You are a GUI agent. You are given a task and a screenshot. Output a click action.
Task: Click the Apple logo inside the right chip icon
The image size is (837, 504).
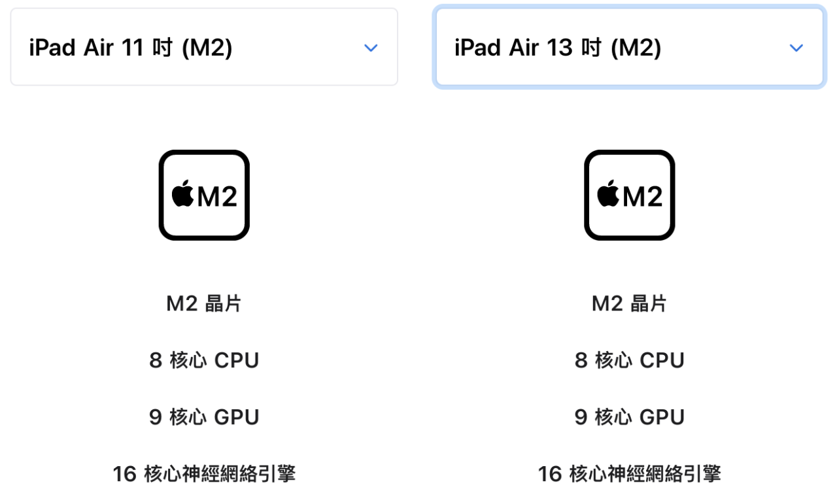pyautogui.click(x=608, y=194)
